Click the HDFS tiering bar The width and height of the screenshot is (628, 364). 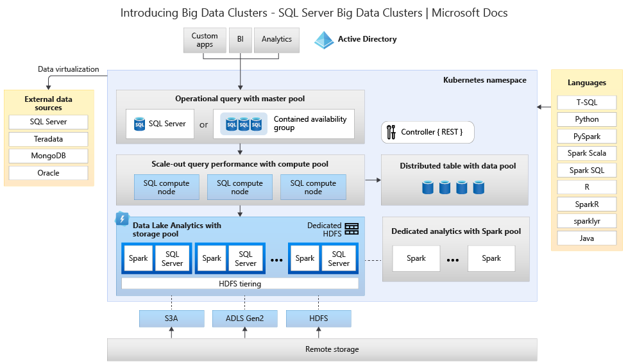click(240, 284)
